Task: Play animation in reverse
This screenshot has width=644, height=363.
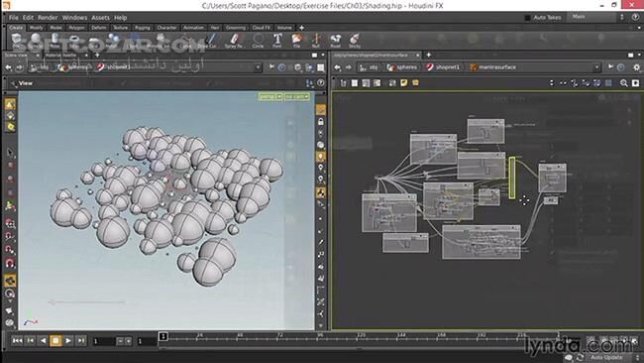Action: (x=43, y=341)
